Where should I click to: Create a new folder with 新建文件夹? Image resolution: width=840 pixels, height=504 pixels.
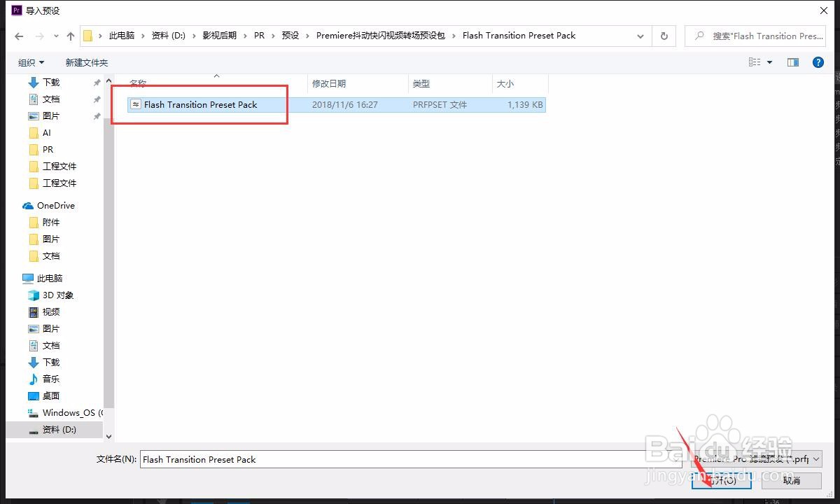87,62
